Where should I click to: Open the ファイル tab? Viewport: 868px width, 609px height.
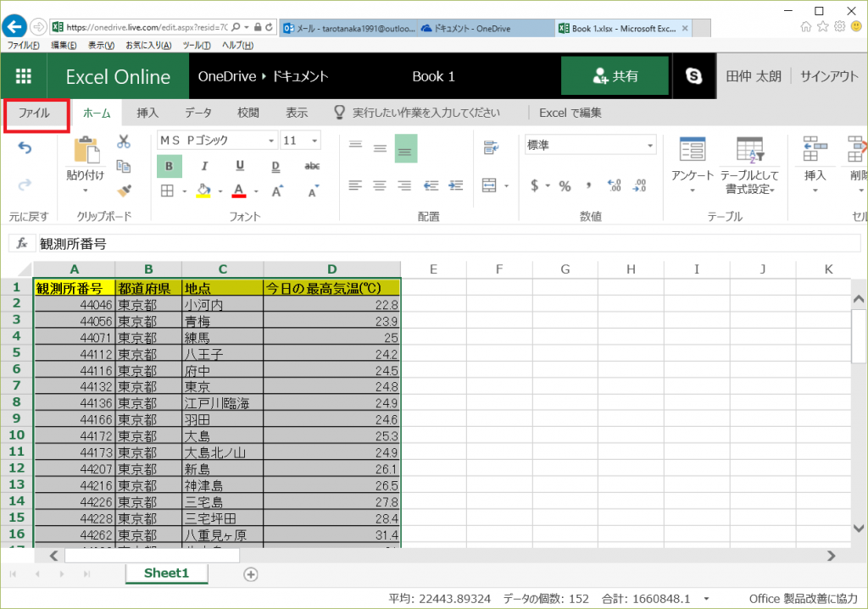tap(34, 113)
